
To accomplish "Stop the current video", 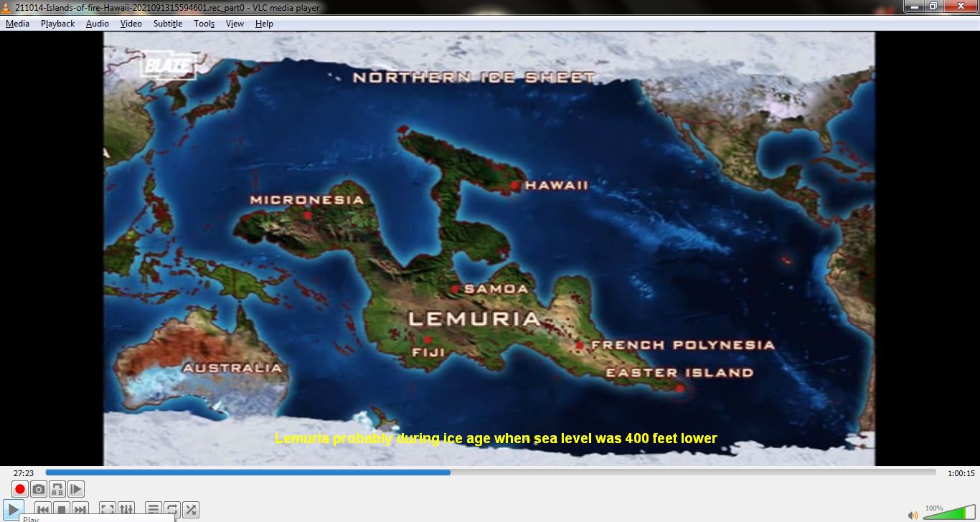I will [x=62, y=509].
